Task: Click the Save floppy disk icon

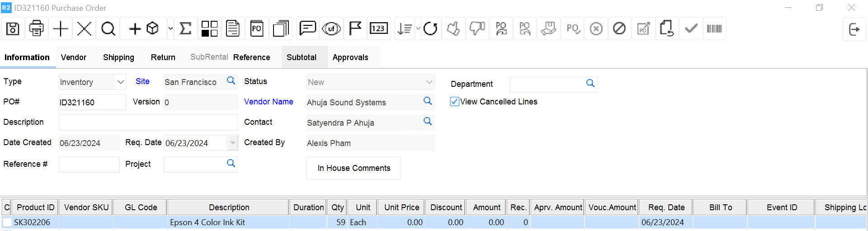Action: (x=13, y=29)
